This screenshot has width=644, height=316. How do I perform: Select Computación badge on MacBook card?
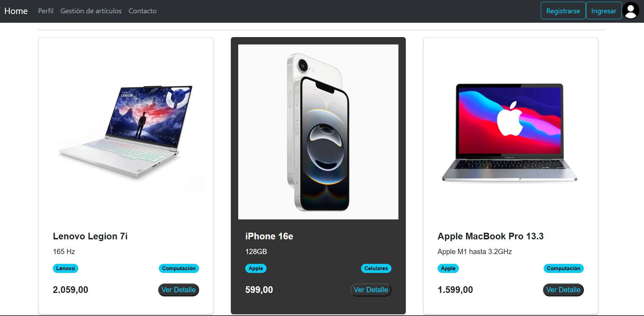[x=564, y=268]
